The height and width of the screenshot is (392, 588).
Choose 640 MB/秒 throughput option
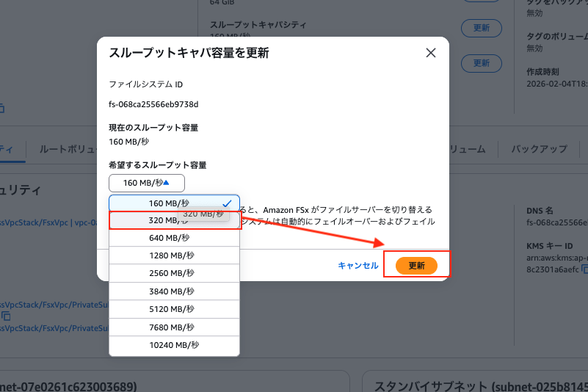point(174,238)
